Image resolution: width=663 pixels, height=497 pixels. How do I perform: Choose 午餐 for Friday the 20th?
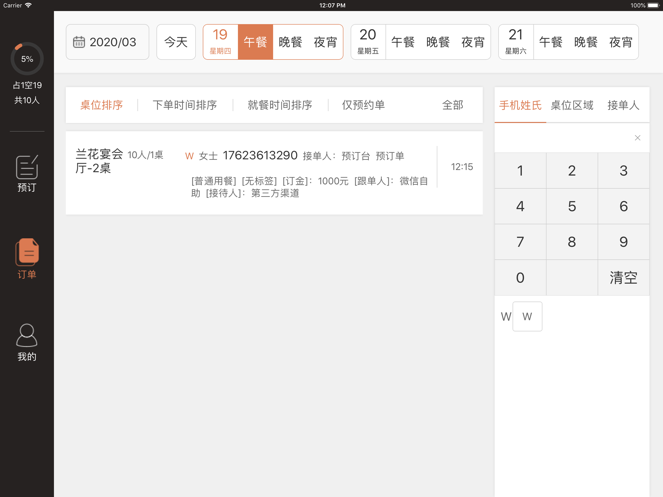403,42
